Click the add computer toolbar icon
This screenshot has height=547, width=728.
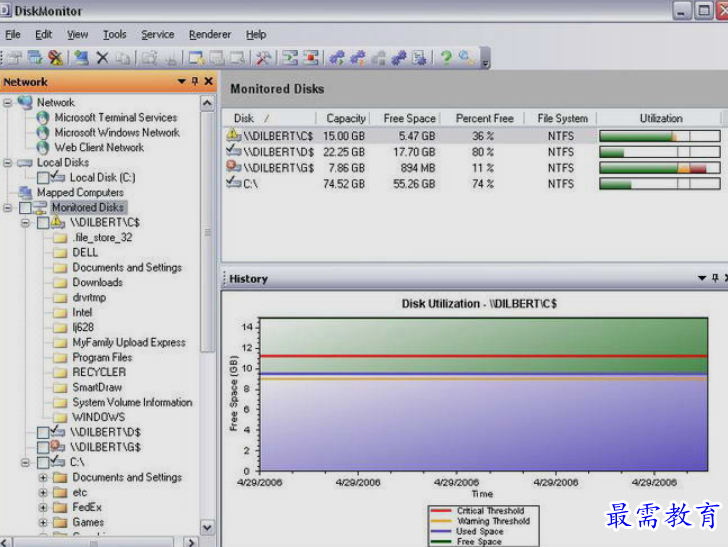point(81,58)
